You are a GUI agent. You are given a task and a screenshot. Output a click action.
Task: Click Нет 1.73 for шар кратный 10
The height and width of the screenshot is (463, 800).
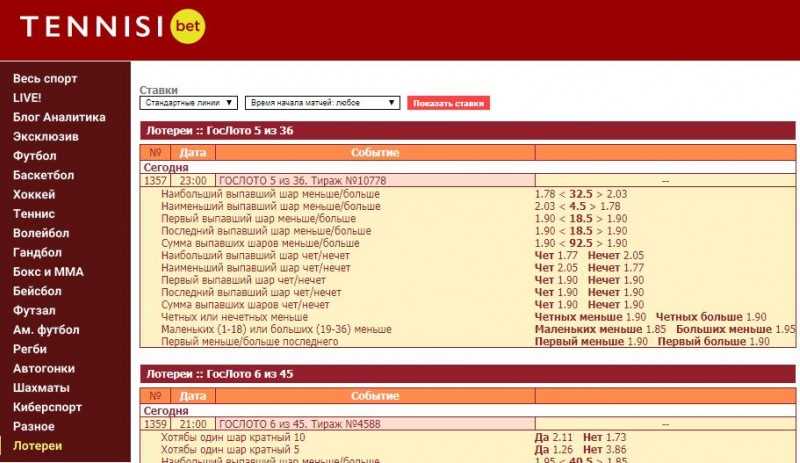point(605,437)
